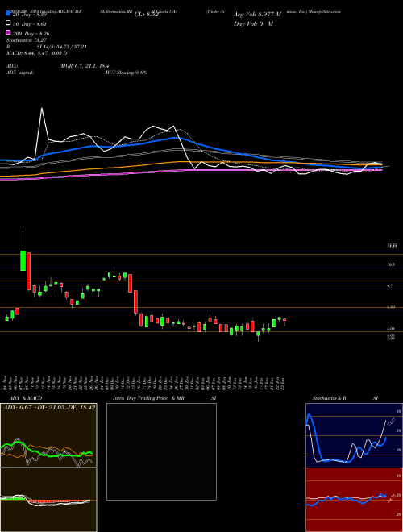
Task: Click the 10.5 price axis label
Action: tap(390, 264)
